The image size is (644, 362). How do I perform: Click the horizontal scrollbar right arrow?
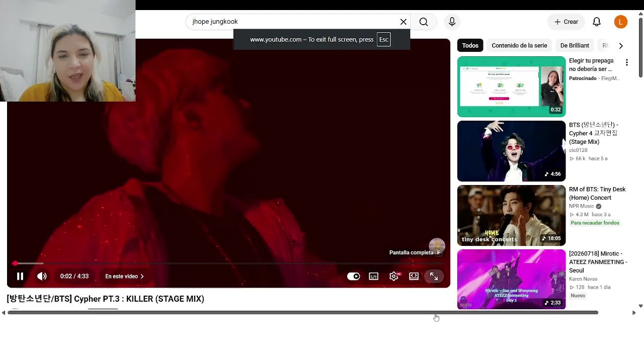coord(633,313)
